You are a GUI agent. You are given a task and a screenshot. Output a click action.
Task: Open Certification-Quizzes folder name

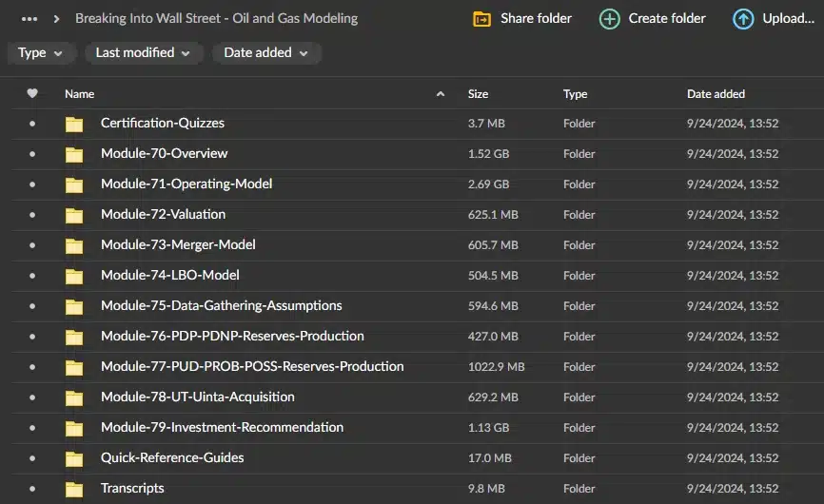(x=163, y=123)
